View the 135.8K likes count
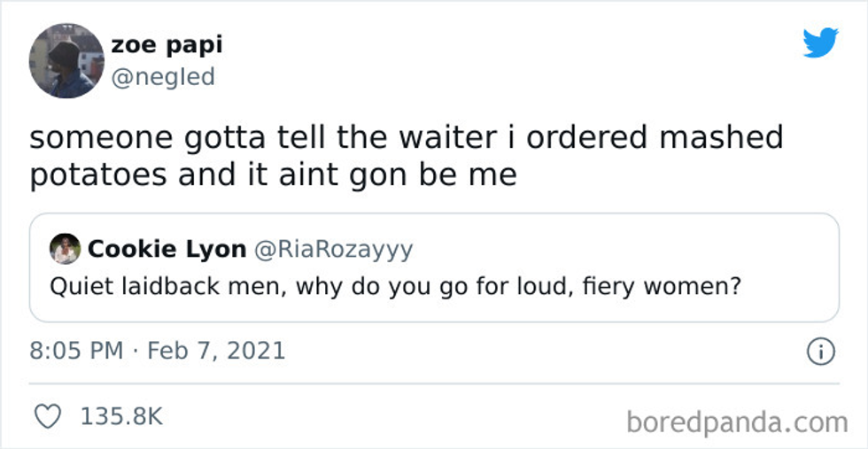This screenshot has width=868, height=449. (x=121, y=416)
